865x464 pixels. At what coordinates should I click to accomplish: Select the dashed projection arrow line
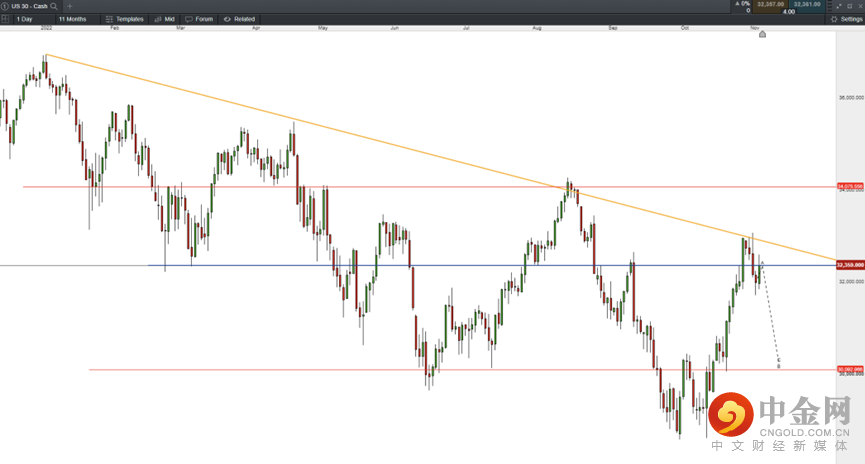pos(771,313)
